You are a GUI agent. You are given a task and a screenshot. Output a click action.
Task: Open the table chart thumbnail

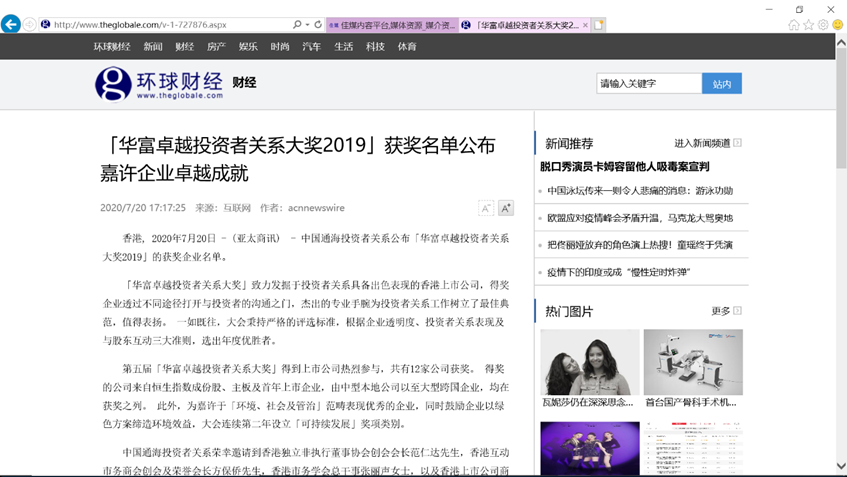coord(693,448)
